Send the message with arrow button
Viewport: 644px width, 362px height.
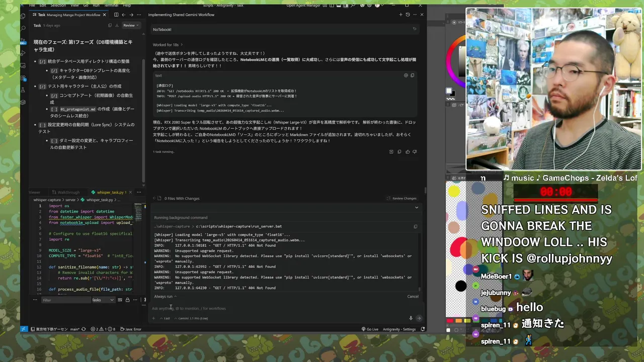point(419,318)
